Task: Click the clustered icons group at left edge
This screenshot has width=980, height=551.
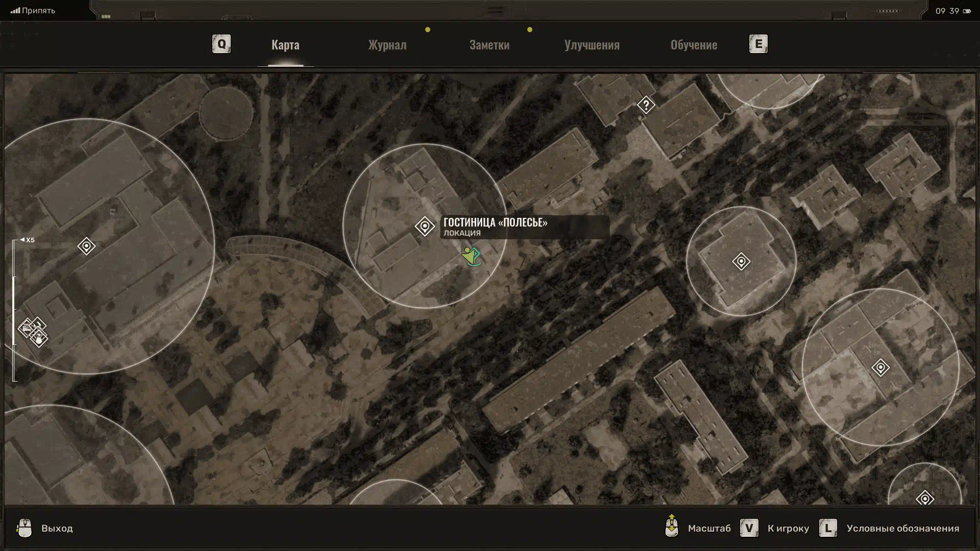Action: (33, 331)
